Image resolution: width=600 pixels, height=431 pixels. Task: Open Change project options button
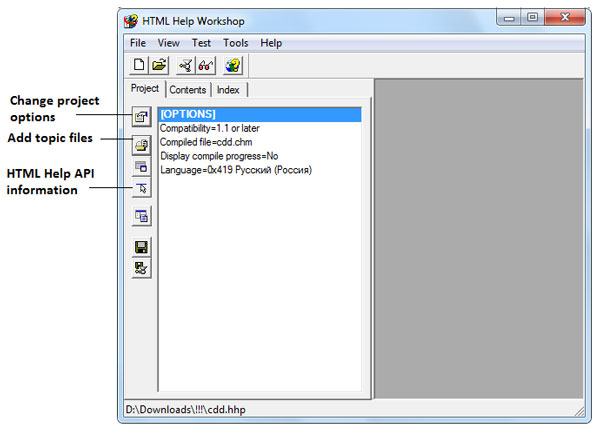pyautogui.click(x=142, y=117)
